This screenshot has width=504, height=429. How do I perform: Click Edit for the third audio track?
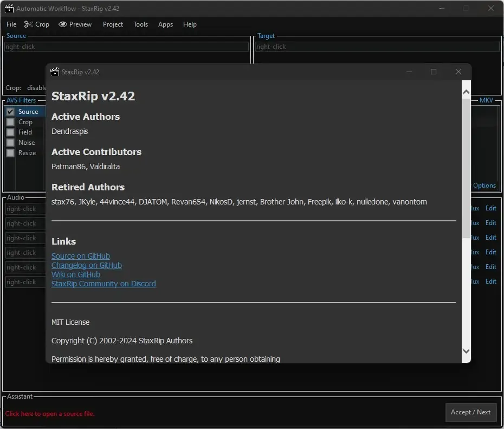(x=491, y=238)
